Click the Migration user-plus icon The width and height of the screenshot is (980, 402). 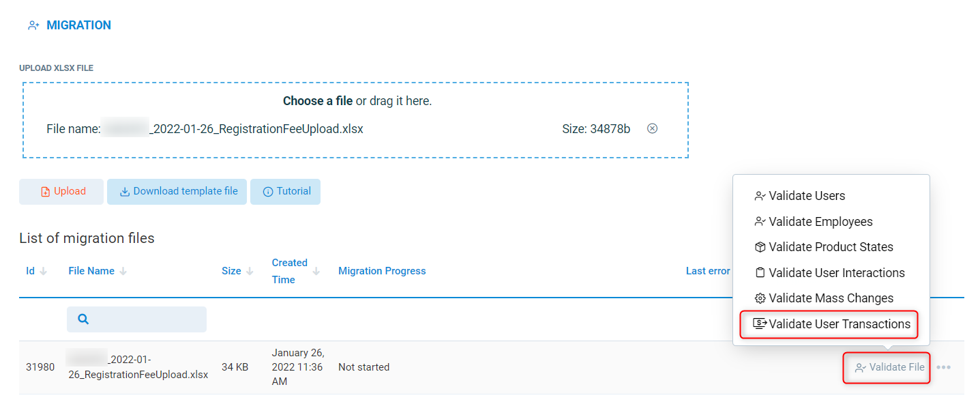tap(33, 25)
